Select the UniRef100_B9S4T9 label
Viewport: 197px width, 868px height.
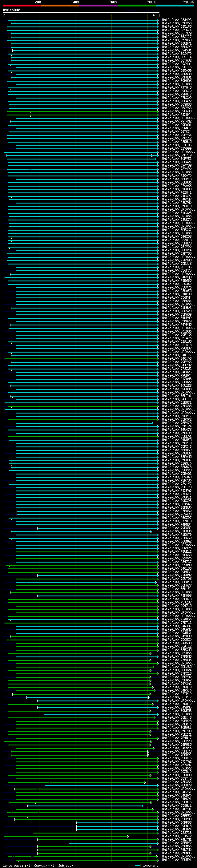pyautogui.click(x=177, y=54)
